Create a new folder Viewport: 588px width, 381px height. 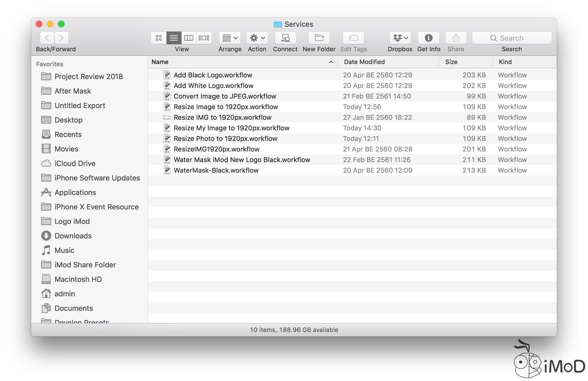pyautogui.click(x=319, y=38)
